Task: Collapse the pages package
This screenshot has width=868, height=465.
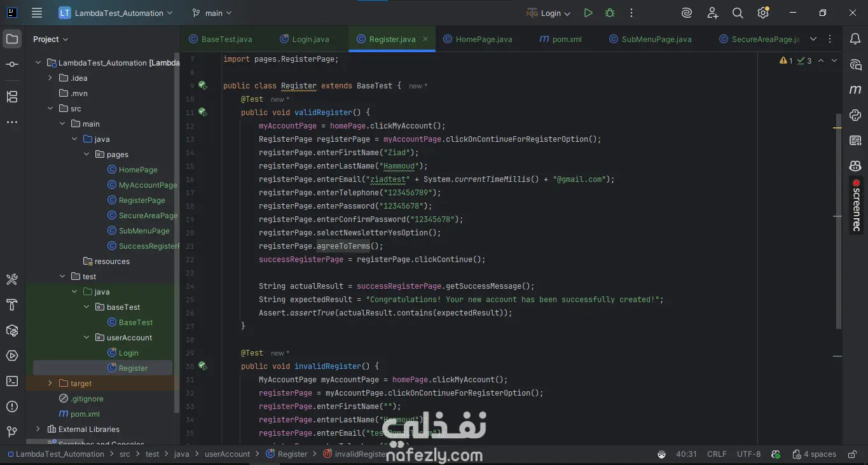Action: click(x=86, y=155)
